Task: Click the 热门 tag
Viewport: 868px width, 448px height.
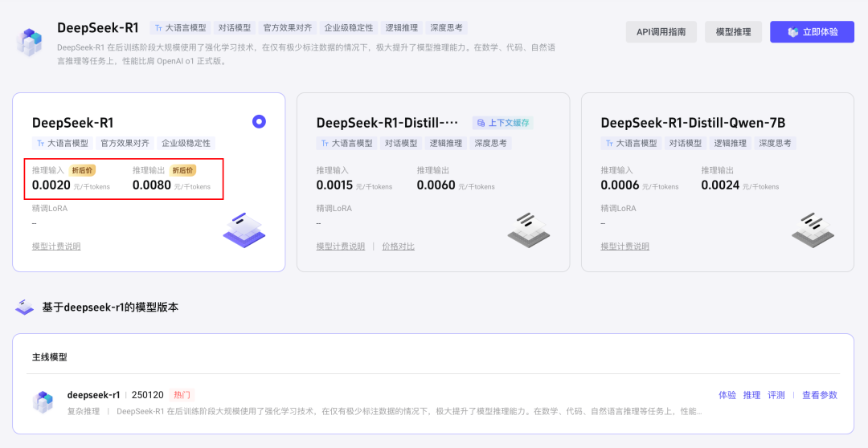Action: tap(182, 395)
